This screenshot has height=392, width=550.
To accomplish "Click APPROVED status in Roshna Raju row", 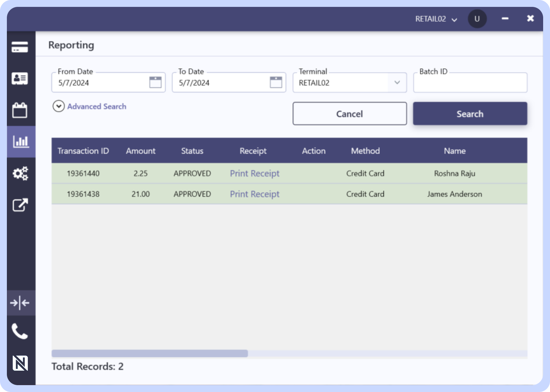I will click(x=192, y=173).
